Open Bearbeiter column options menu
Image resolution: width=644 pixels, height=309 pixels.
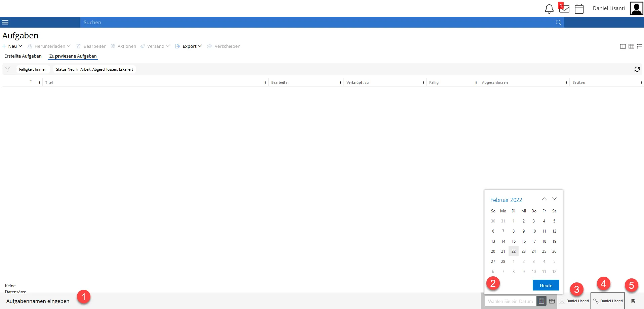(340, 82)
